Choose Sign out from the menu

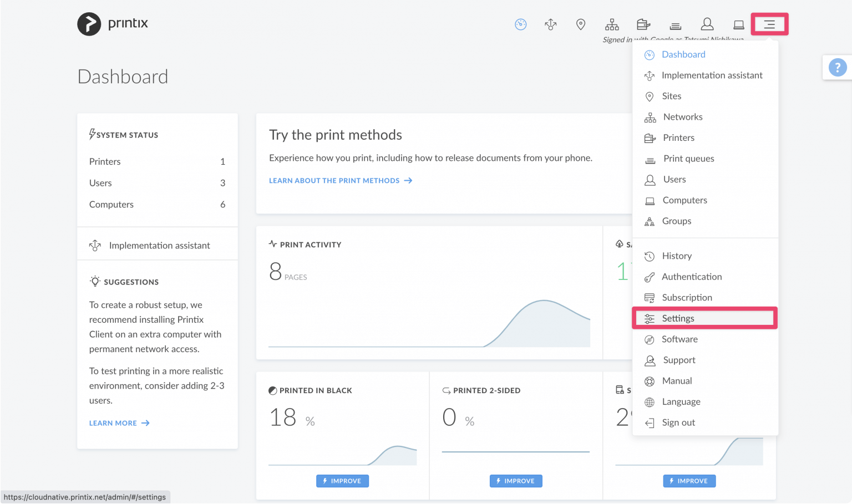[679, 422]
